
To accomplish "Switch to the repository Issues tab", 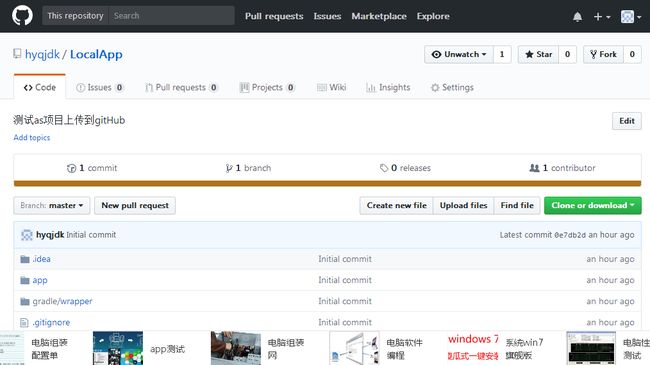I will point(99,88).
